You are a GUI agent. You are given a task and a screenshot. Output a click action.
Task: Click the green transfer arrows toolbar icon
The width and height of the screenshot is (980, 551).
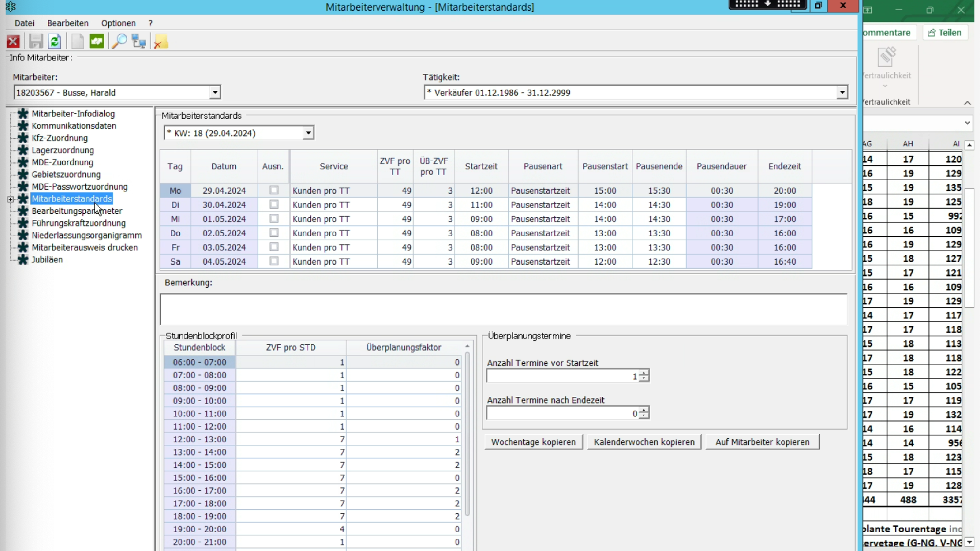97,41
